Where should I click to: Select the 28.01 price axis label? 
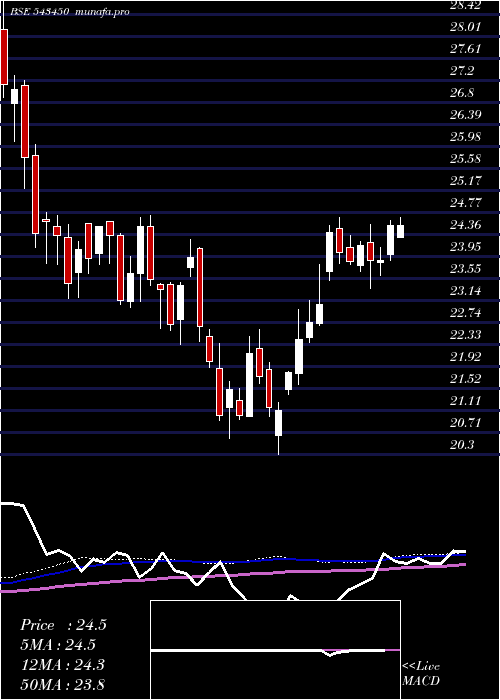465,27
